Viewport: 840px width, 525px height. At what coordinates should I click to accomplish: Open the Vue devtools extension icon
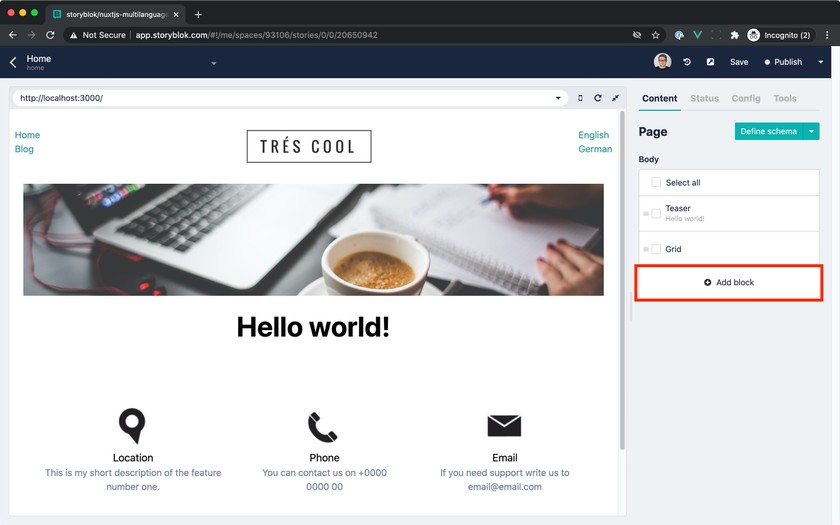698,35
